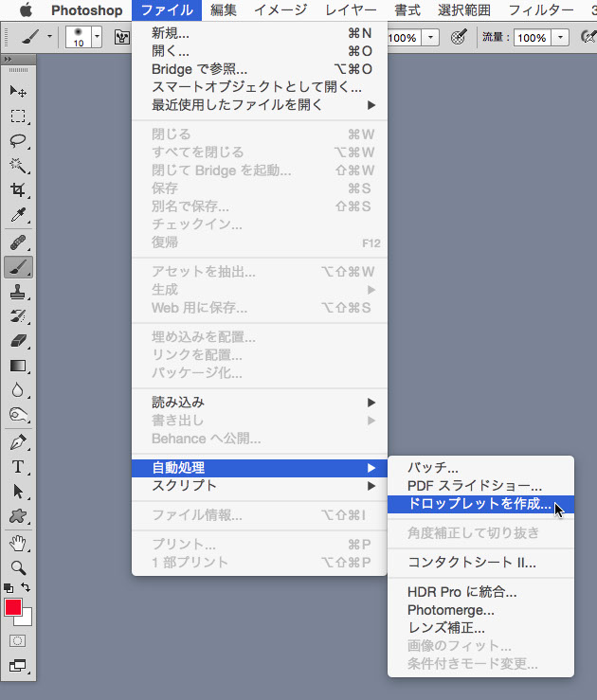597x700 pixels.
Task: Select the Move tool
Action: (x=18, y=92)
